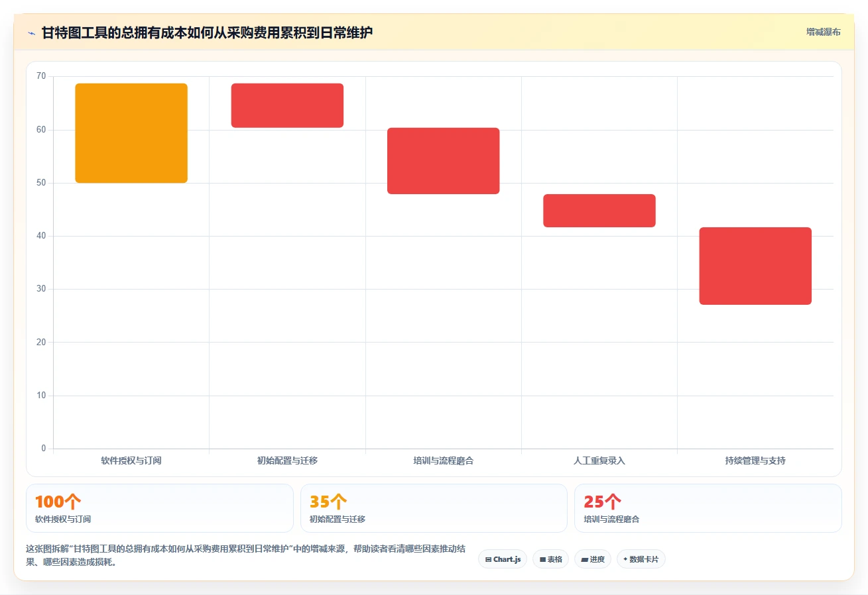Select the 持续管理与支持 x-axis label

[x=755, y=460]
